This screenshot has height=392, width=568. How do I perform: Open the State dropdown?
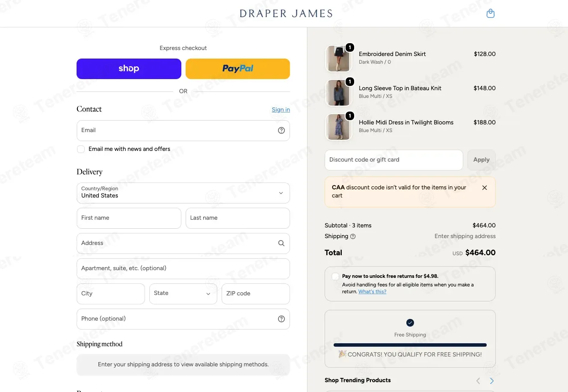[183, 294]
